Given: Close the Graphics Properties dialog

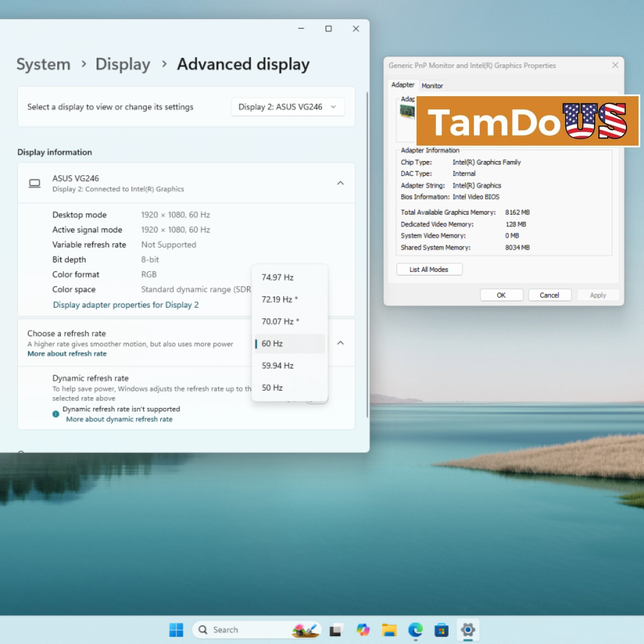Looking at the screenshot, I should (x=615, y=65).
